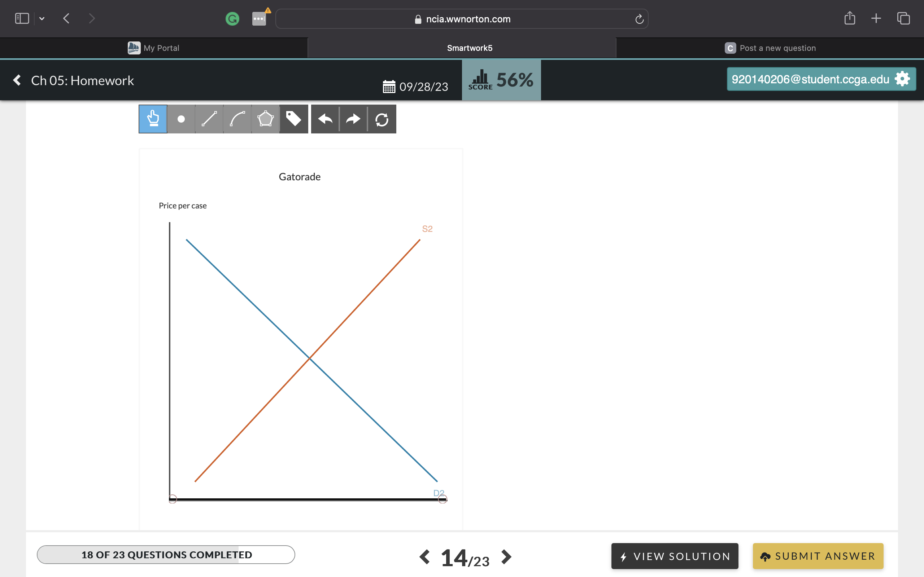Select the curve/arc tool
The height and width of the screenshot is (577, 924).
[237, 119]
